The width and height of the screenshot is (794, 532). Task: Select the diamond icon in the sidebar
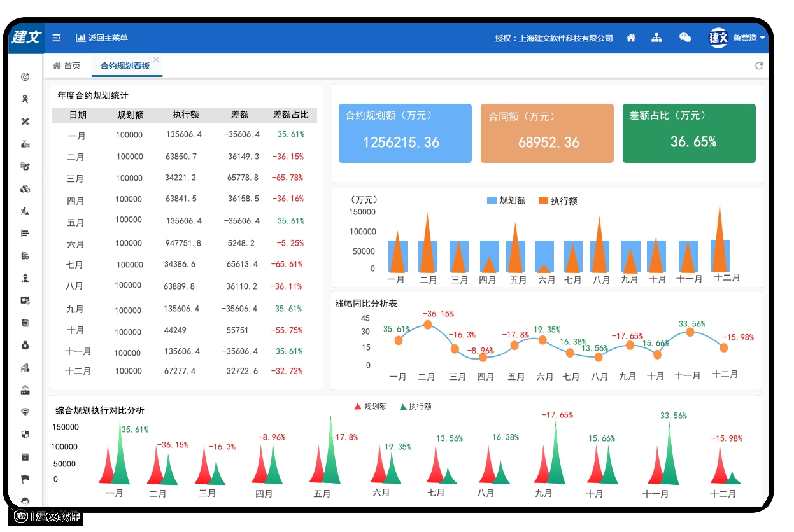coord(25,412)
